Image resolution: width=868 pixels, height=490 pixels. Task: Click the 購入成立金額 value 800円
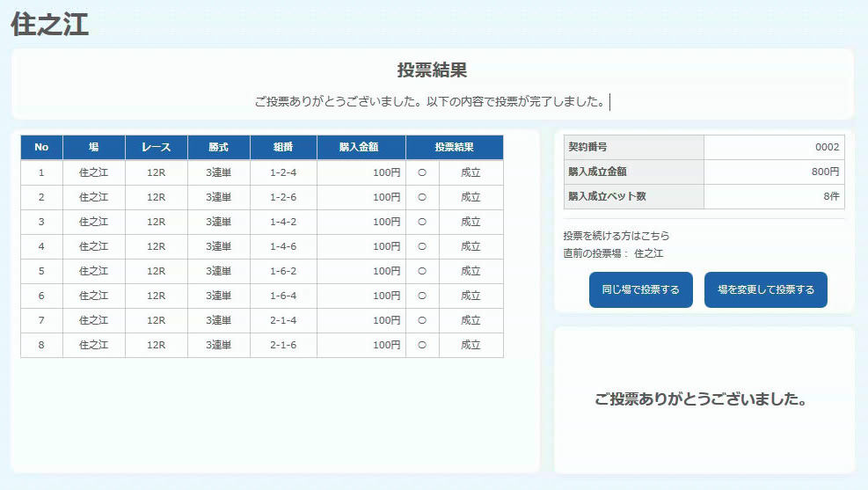825,172
